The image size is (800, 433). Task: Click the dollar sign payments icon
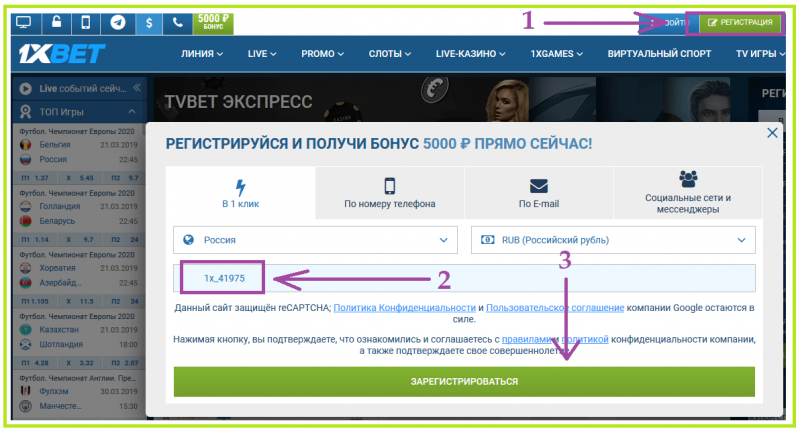click(149, 23)
